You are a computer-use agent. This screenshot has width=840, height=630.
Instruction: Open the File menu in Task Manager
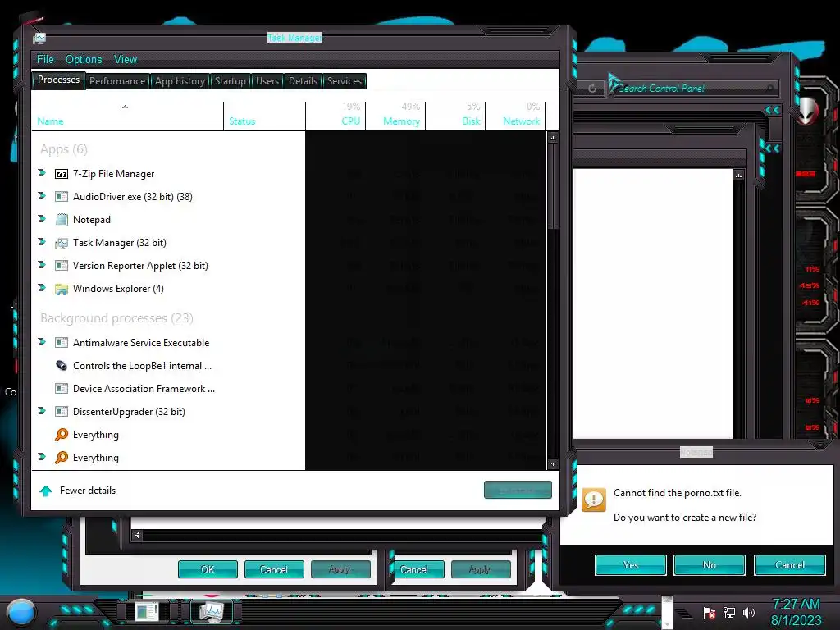(x=45, y=59)
